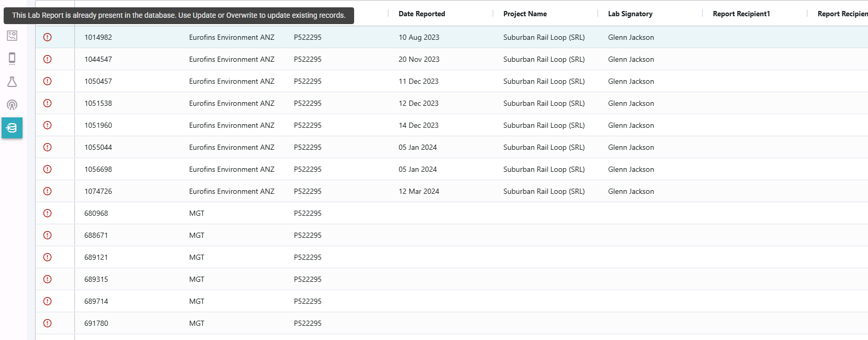Viewport: 868px width, 340px height.
Task: Click the error icon for report 1051960
Action: (x=47, y=125)
